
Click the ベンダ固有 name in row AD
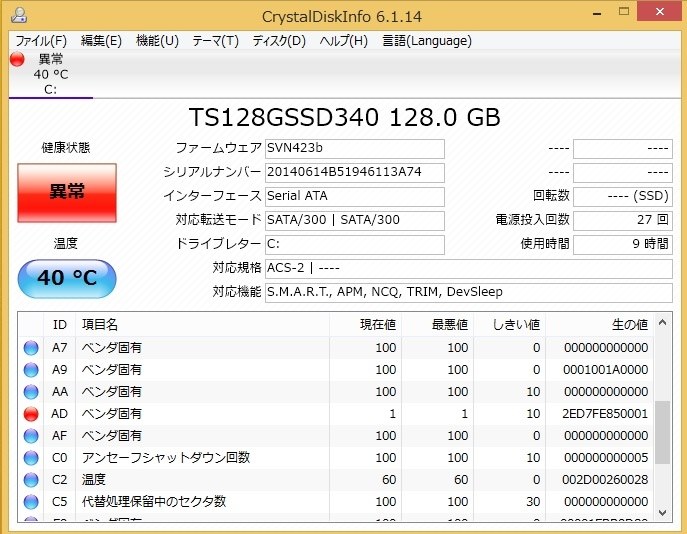(112, 414)
